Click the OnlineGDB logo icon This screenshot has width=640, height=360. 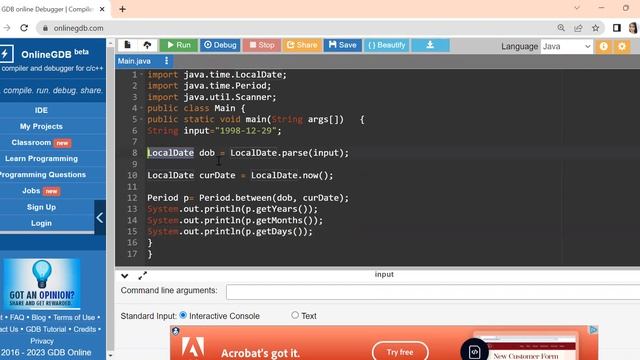point(6,54)
